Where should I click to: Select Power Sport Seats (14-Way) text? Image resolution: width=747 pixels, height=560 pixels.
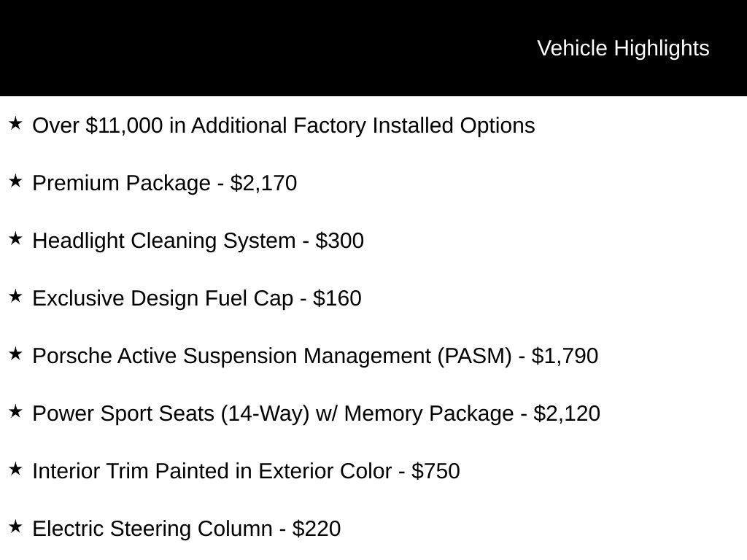tap(171, 414)
